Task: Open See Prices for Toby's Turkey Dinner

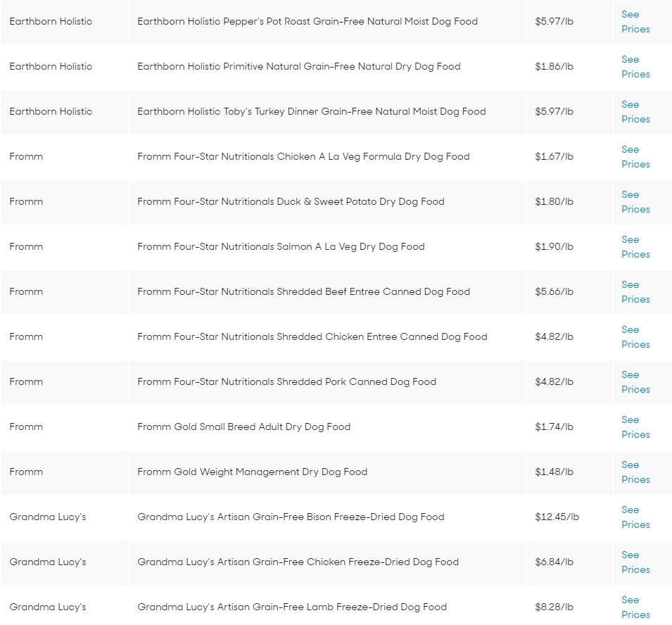Action: (x=635, y=112)
